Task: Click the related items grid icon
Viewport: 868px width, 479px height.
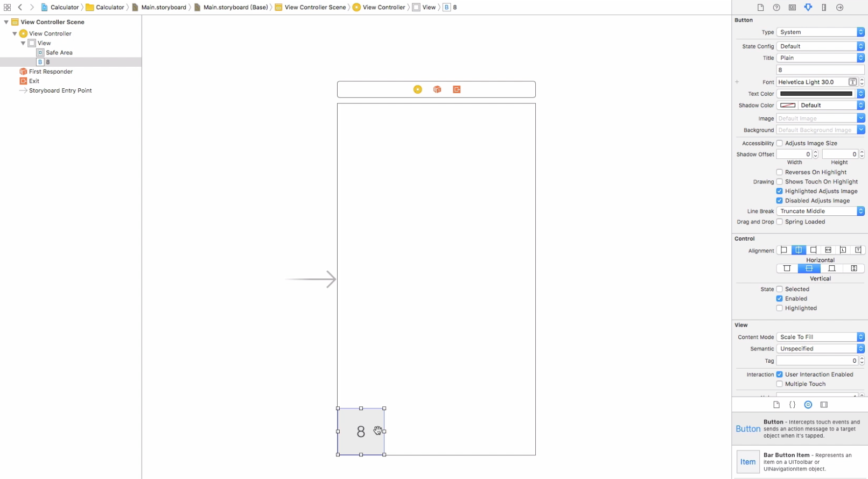Action: pyautogui.click(x=7, y=8)
